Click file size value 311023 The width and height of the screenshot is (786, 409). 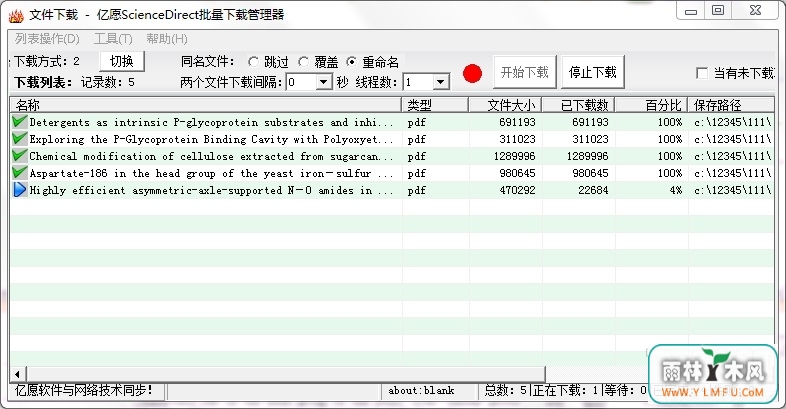point(517,139)
